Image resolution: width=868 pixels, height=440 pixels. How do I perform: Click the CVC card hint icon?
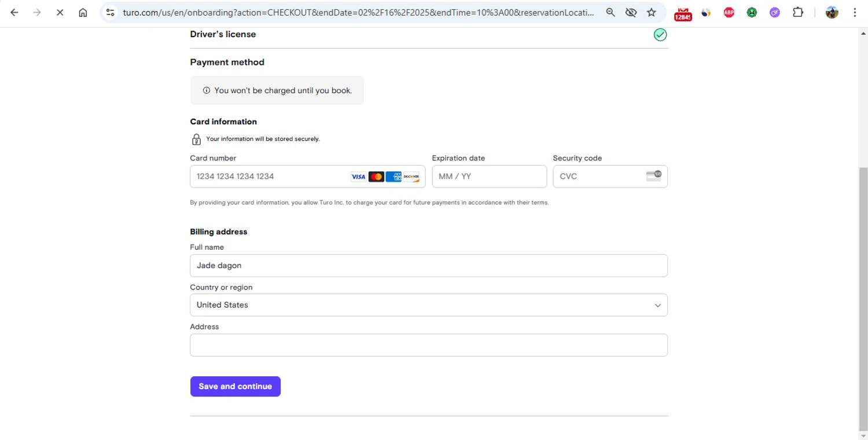[654, 176]
